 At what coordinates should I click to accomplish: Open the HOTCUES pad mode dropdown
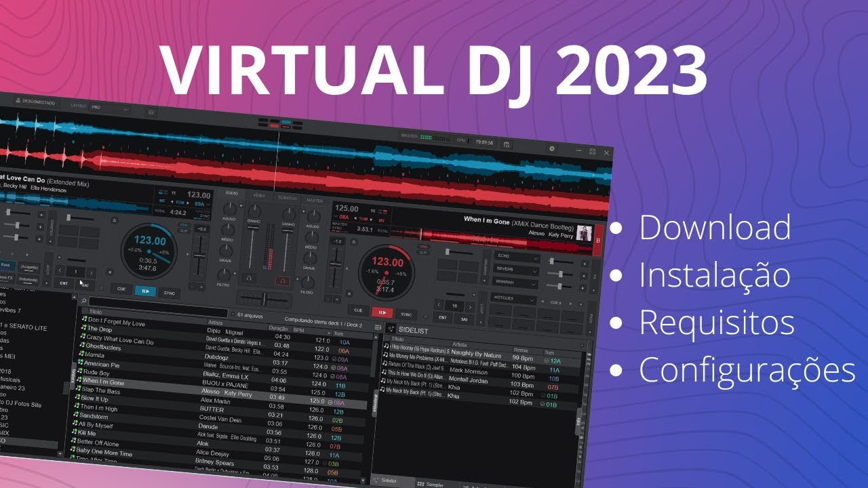point(513,299)
